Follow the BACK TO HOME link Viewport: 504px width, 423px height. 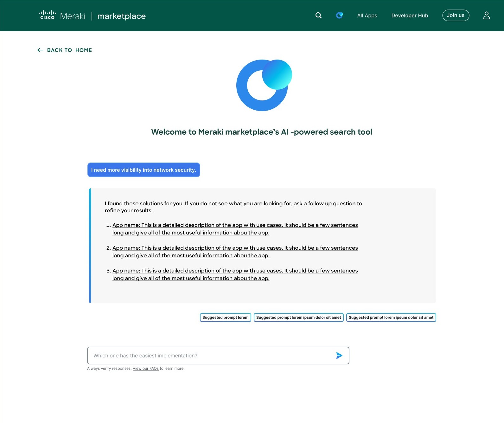tap(69, 50)
